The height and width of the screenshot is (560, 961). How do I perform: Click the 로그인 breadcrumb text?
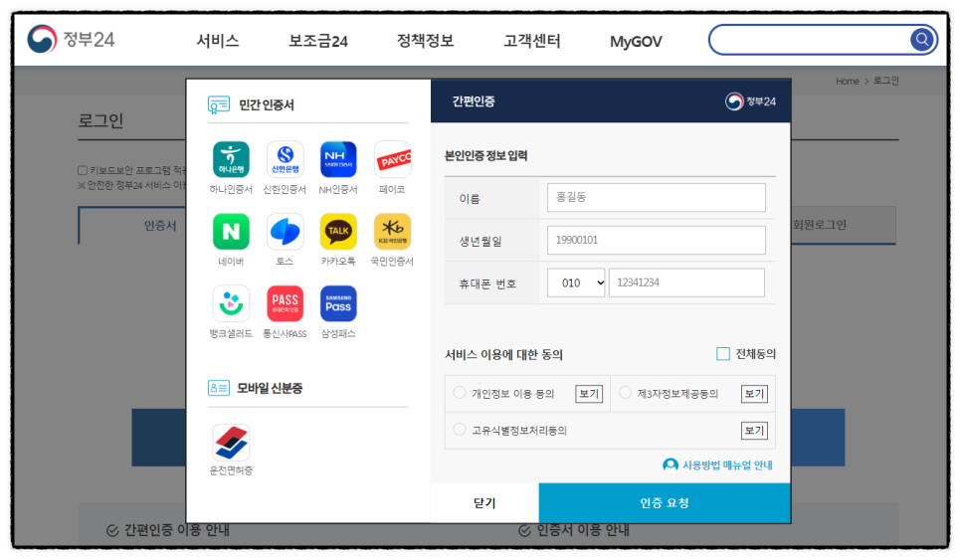885,81
